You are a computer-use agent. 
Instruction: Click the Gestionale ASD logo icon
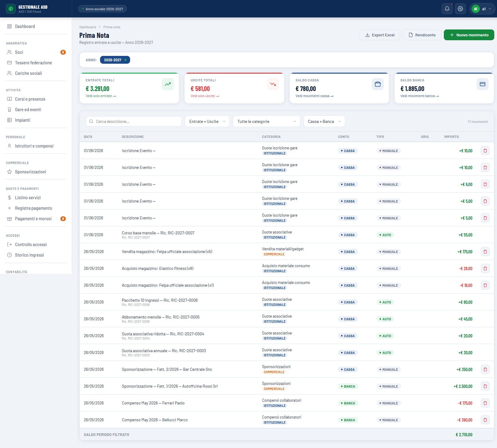pyautogui.click(x=11, y=9)
